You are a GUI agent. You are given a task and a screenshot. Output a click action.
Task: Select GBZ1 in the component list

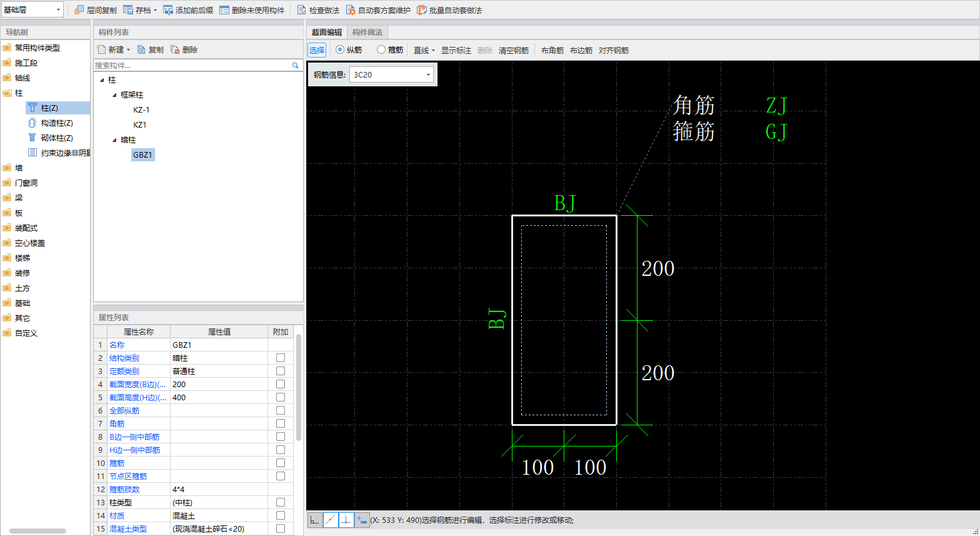click(142, 154)
